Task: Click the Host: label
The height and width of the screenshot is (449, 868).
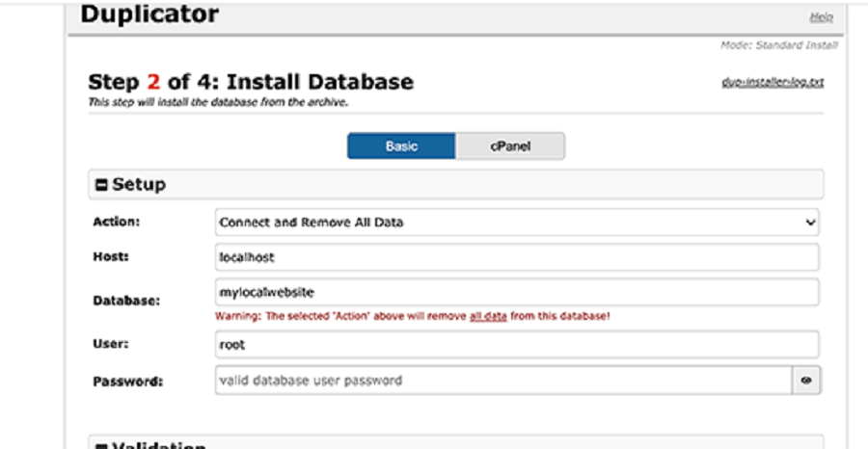Action: click(x=111, y=256)
